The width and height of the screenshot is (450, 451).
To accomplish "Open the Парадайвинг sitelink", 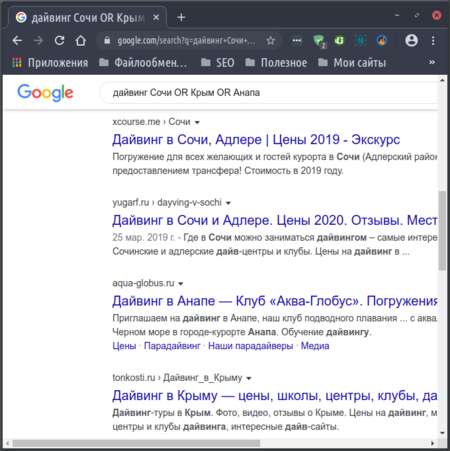I will click(x=172, y=346).
